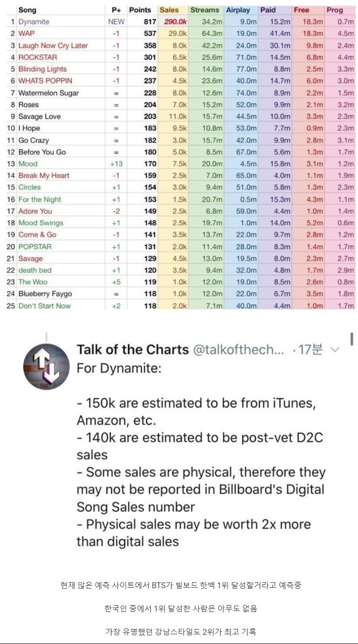Select the Blinding Lights song title
The image size is (358, 644).
pos(42,69)
